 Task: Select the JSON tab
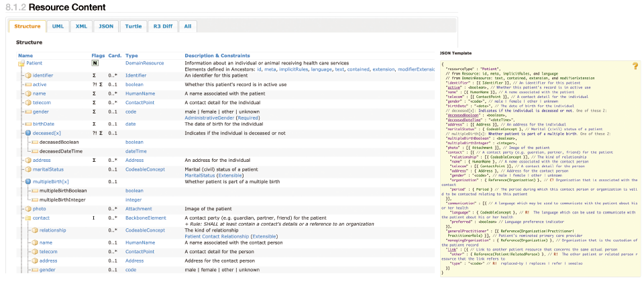[x=106, y=26]
